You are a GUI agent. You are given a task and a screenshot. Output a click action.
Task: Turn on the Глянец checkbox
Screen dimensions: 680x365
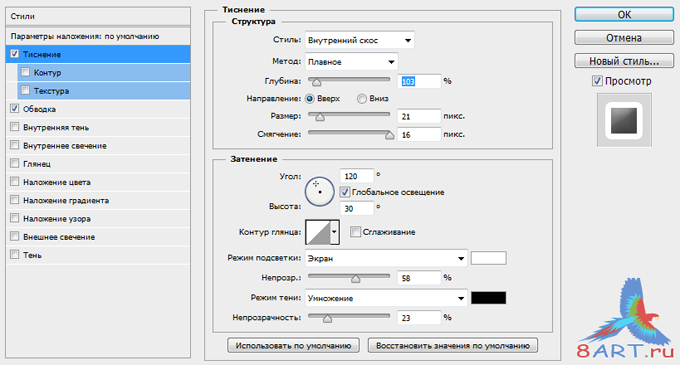pyautogui.click(x=14, y=163)
